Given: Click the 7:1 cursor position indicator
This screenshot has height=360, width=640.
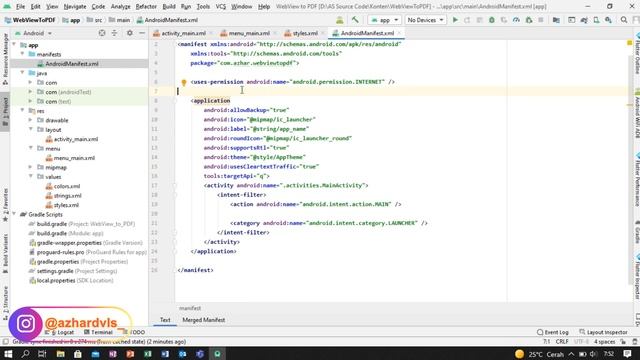Looking at the screenshot, I should [x=547, y=342].
